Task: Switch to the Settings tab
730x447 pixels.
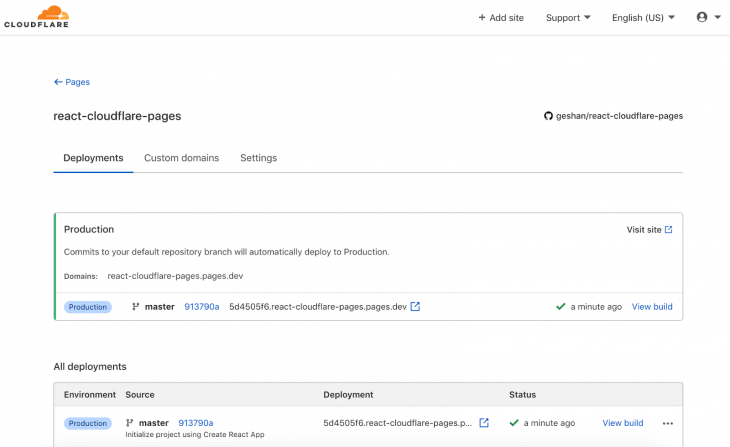Action: pyautogui.click(x=258, y=158)
